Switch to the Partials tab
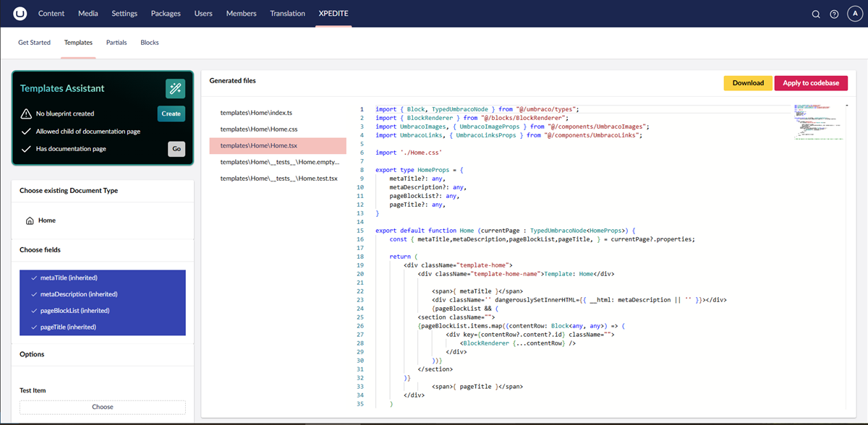This screenshot has width=868, height=425. (116, 42)
